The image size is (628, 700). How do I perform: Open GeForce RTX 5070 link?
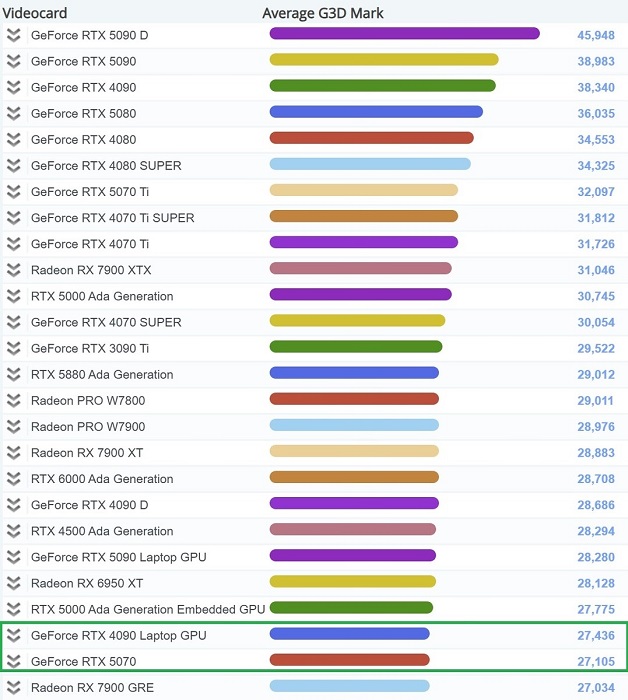(x=83, y=662)
